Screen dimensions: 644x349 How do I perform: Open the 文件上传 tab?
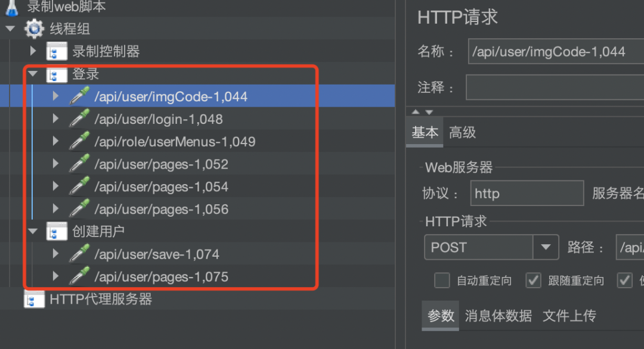tap(569, 316)
